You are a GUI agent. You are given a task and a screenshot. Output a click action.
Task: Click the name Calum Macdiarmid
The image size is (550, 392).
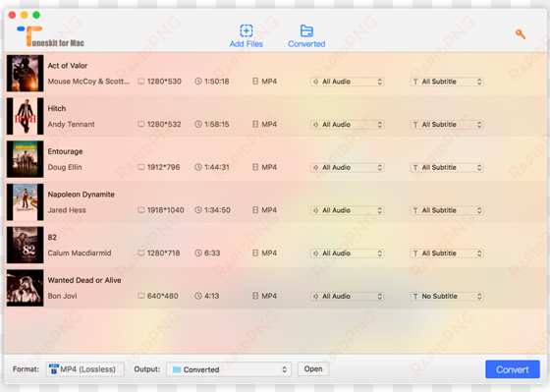(x=80, y=253)
